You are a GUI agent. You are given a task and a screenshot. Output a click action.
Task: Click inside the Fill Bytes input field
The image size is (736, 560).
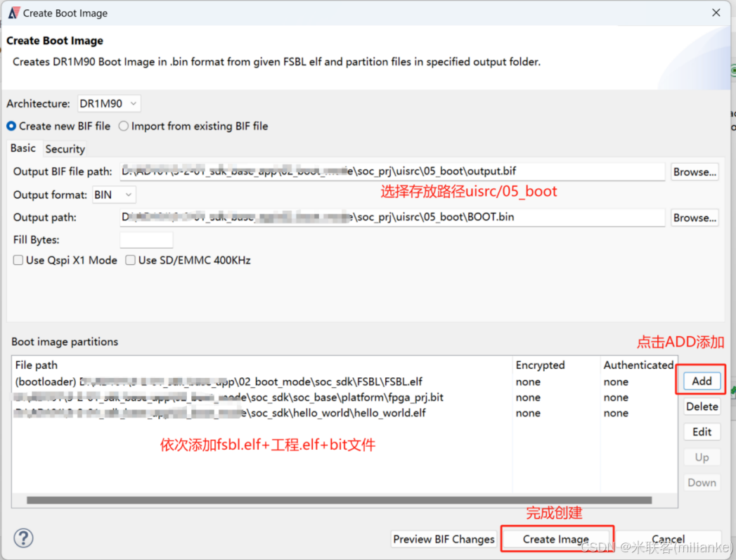click(x=146, y=240)
